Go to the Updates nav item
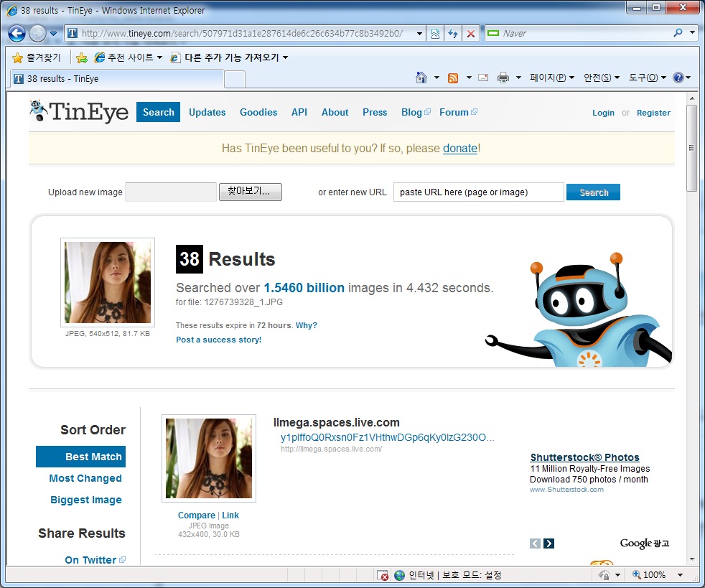The image size is (705, 588). [207, 113]
